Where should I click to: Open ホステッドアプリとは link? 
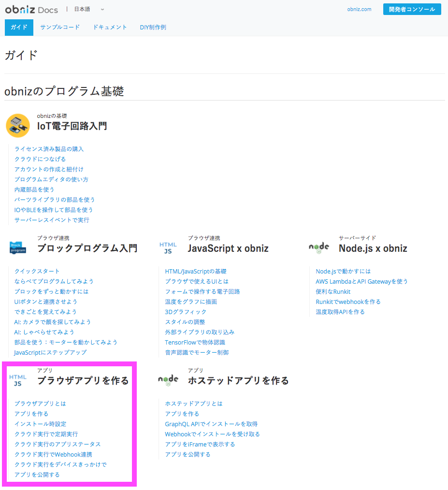point(194,404)
